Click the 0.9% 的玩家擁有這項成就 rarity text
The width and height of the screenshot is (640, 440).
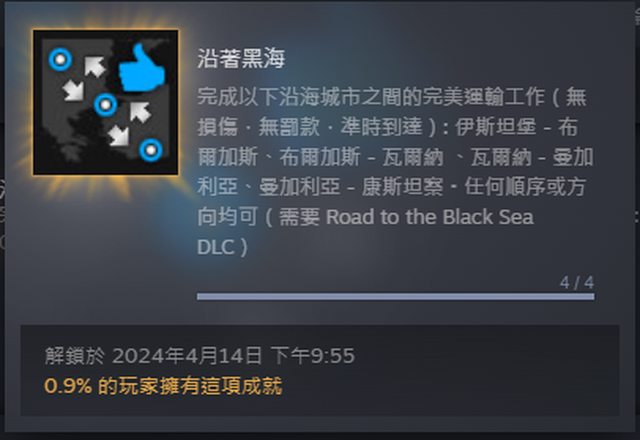point(163,386)
